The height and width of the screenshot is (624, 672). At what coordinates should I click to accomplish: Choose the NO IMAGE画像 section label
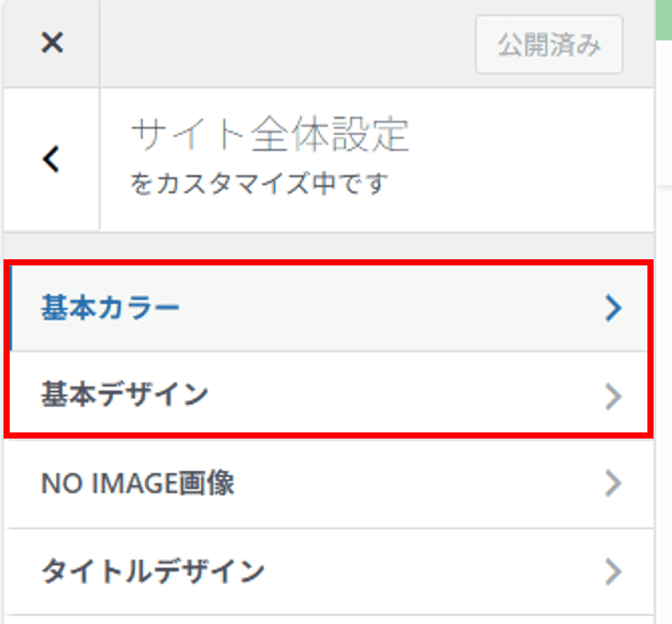(137, 483)
